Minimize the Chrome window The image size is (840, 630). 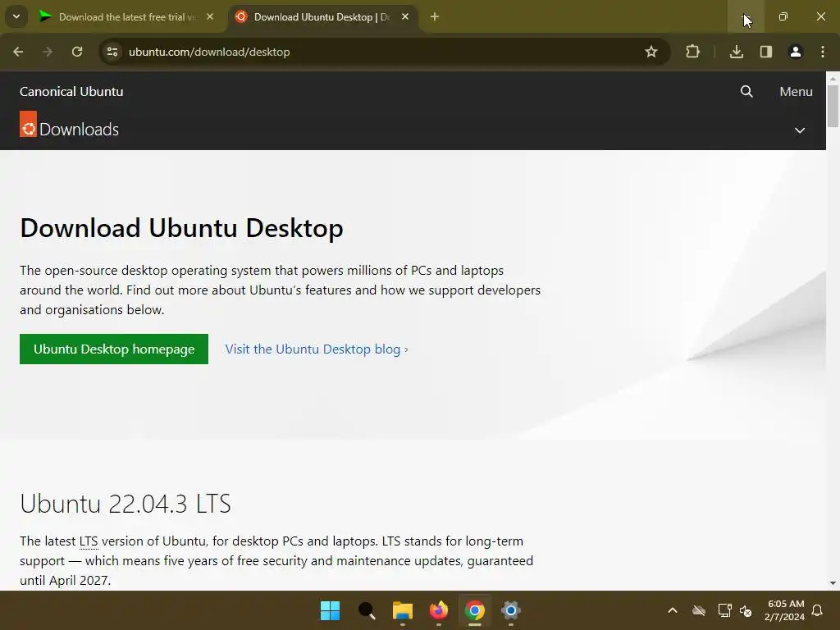pos(746,17)
